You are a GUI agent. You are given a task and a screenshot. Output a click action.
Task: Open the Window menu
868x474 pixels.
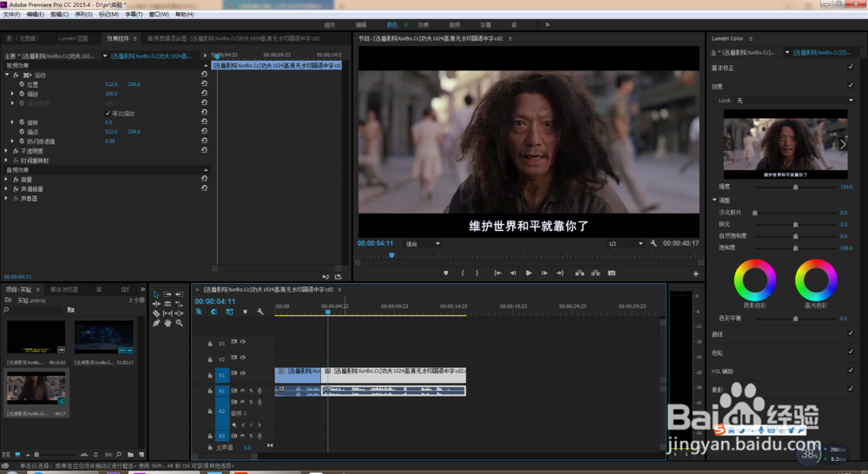pos(159,15)
